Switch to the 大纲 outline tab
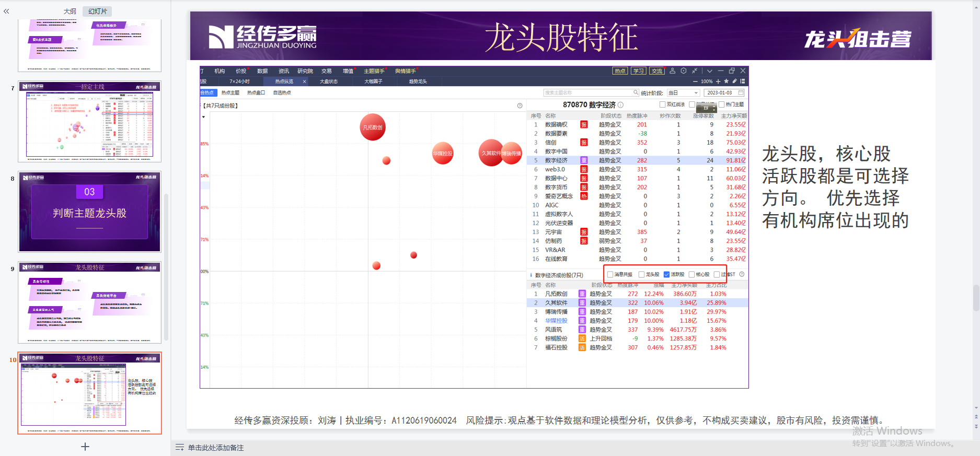The width and height of the screenshot is (980, 456). (x=70, y=11)
